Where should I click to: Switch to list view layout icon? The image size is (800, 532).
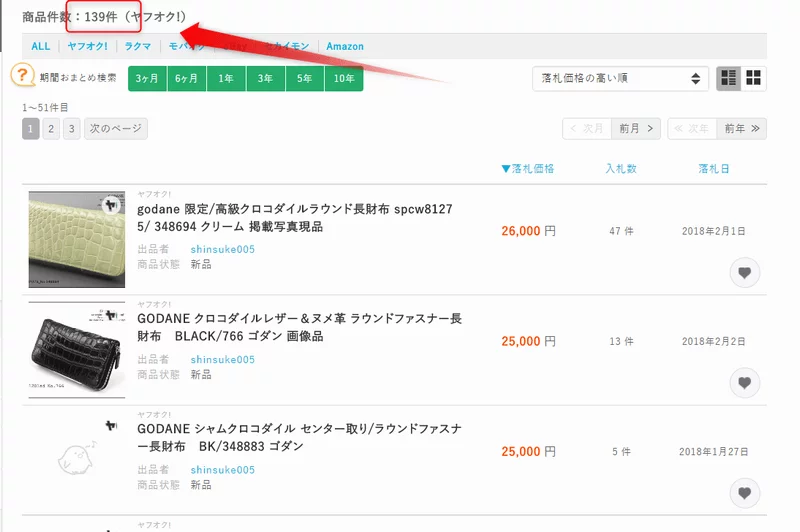pyautogui.click(x=728, y=78)
